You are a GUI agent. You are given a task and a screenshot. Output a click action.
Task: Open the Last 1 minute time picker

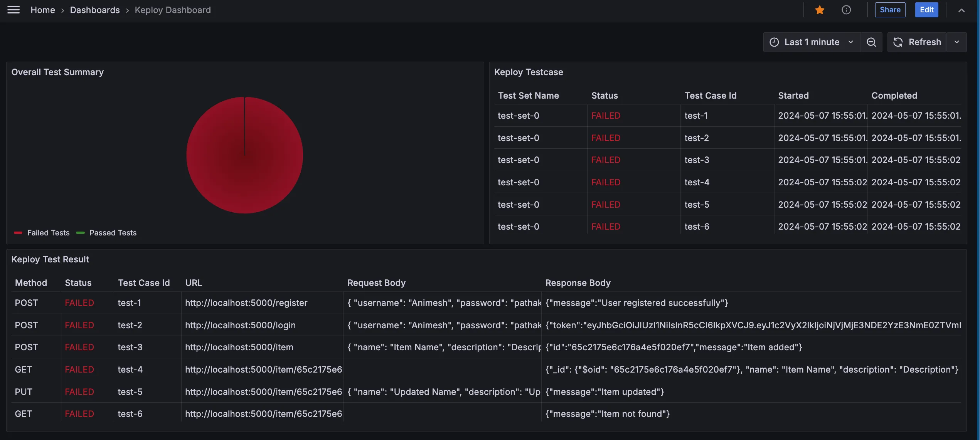812,42
